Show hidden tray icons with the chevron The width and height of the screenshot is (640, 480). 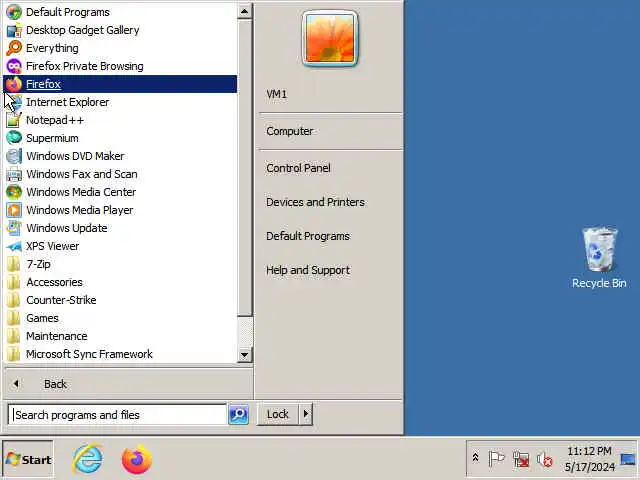pyautogui.click(x=476, y=458)
